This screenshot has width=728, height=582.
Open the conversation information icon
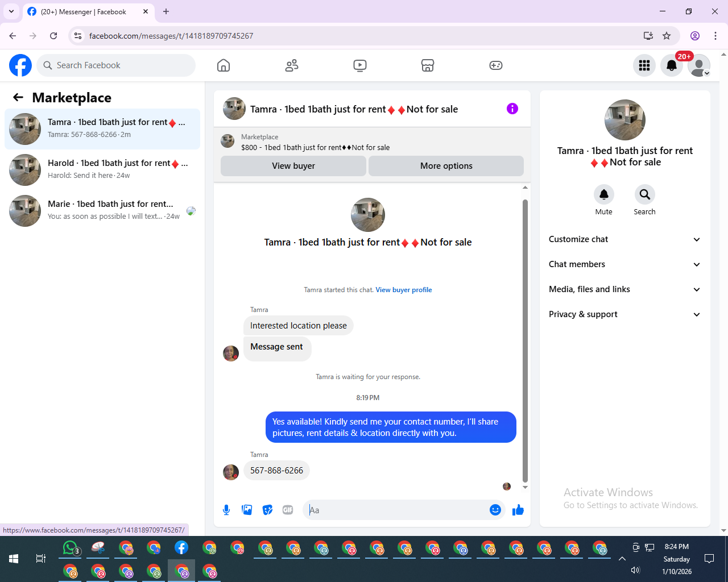coord(512,109)
